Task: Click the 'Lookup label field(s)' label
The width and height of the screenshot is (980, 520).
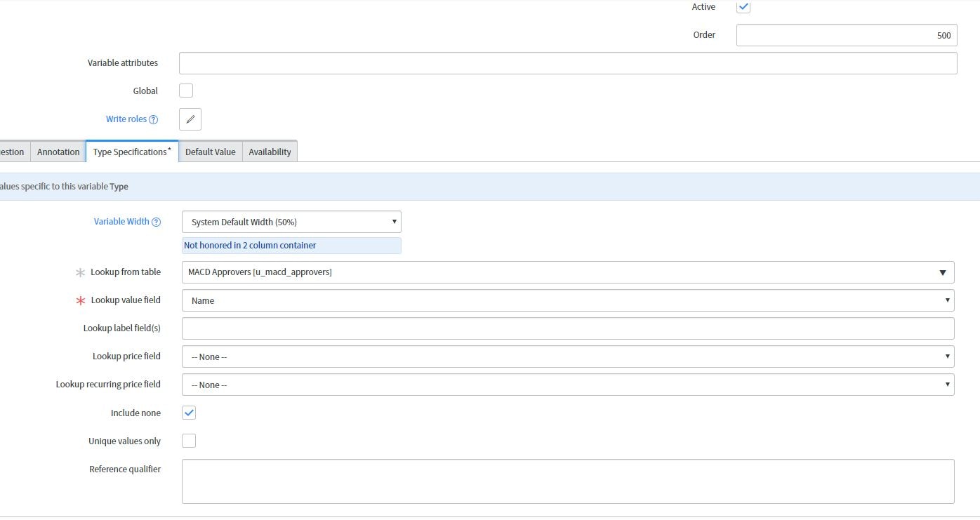Action: coord(122,328)
